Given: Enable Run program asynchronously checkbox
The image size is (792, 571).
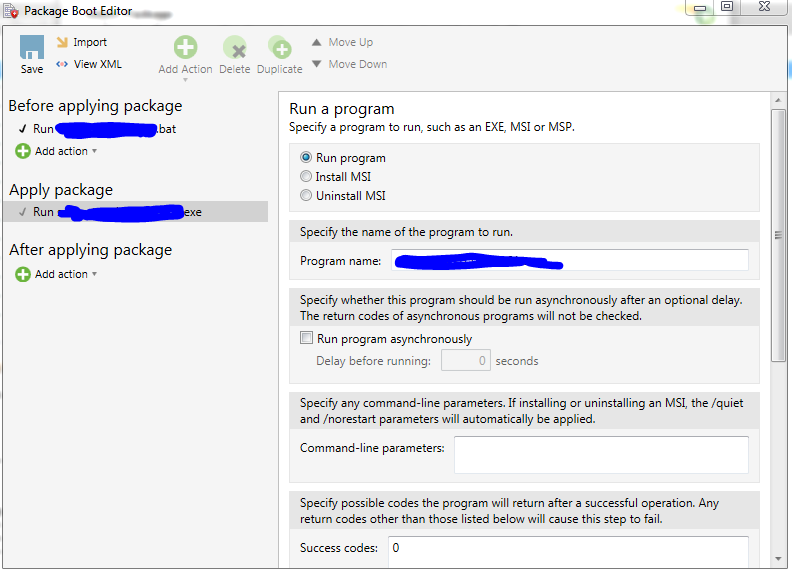Looking at the screenshot, I should (306, 338).
